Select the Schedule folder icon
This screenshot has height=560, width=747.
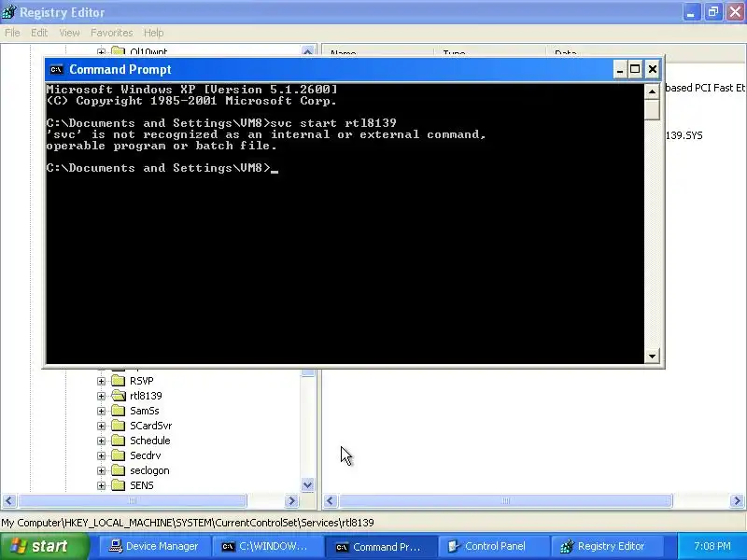tap(118, 441)
